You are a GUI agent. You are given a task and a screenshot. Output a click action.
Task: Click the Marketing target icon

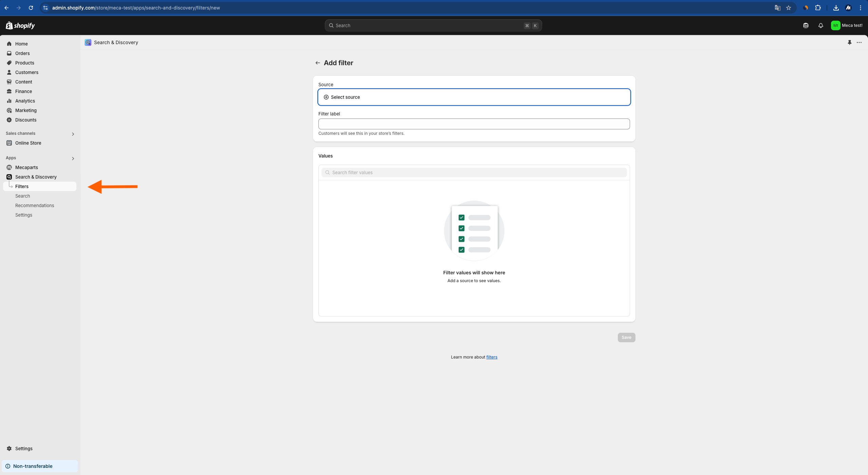pyautogui.click(x=9, y=110)
